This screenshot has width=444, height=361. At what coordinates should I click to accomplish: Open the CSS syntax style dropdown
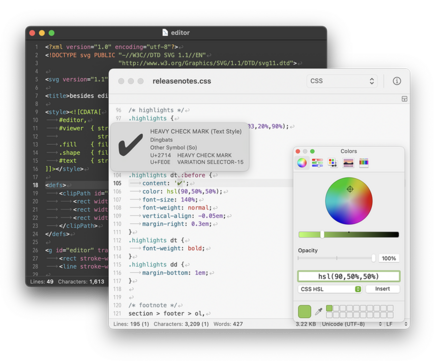(x=342, y=81)
